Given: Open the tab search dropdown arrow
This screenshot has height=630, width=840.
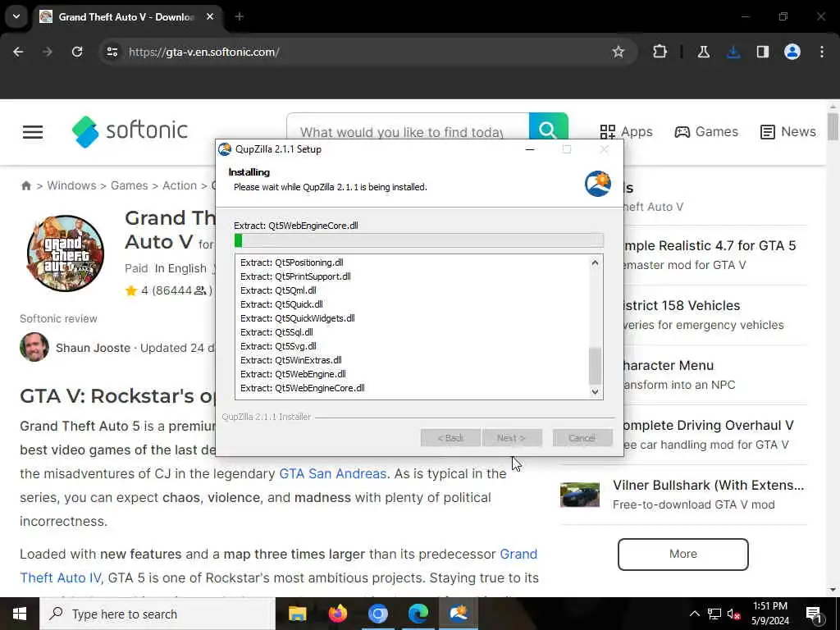Looking at the screenshot, I should [x=16, y=16].
